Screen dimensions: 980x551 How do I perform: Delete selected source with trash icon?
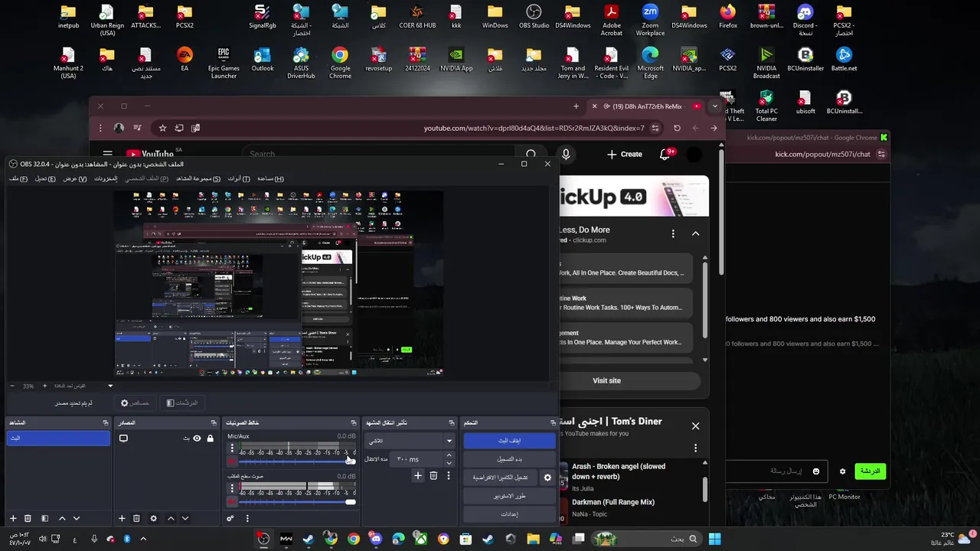pos(136,518)
